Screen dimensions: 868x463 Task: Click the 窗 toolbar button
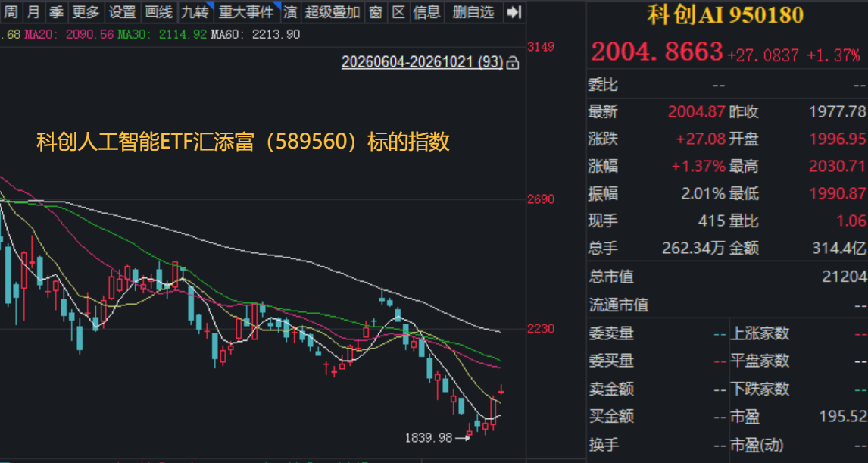376,11
